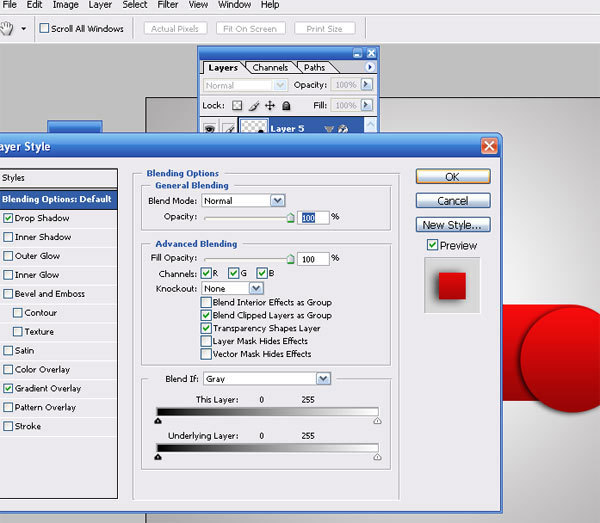Select the Hand tool icon
The width and height of the screenshot is (600, 523).
[x=9, y=28]
